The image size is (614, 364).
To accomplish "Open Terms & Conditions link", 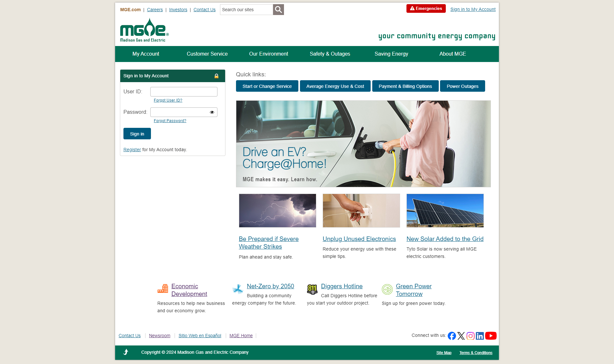I will point(476,353).
